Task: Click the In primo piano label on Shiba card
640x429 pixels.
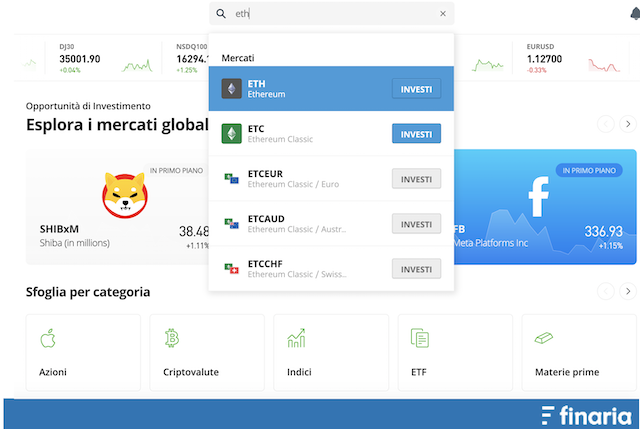Action: [176, 171]
